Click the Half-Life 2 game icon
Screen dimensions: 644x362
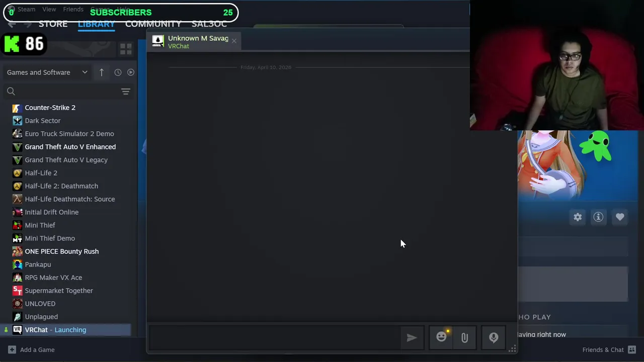[x=18, y=173]
